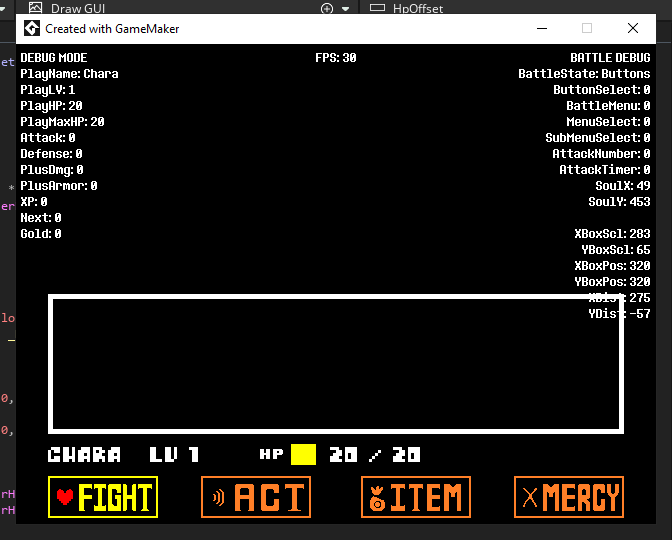Click the '20 / 20' HP value

tap(375, 454)
